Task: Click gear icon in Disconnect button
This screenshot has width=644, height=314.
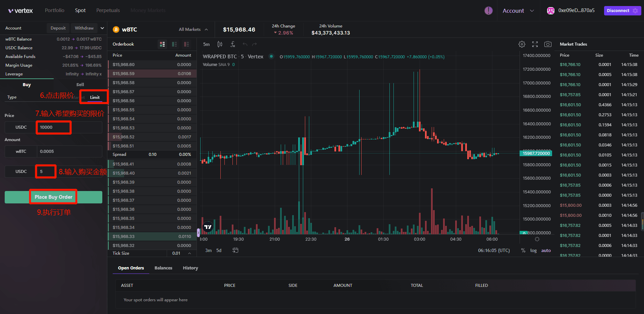Action: pos(635,11)
